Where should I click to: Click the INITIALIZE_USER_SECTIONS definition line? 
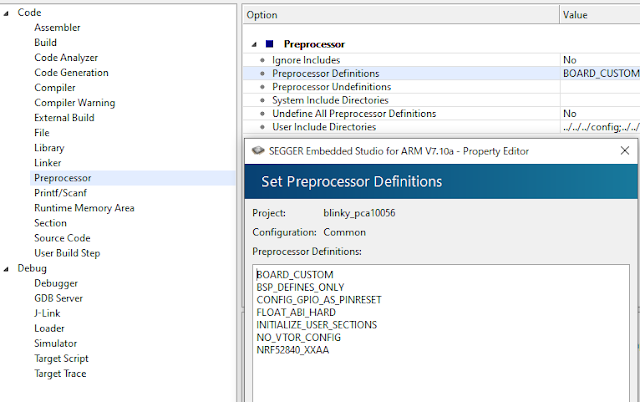[x=316, y=325]
